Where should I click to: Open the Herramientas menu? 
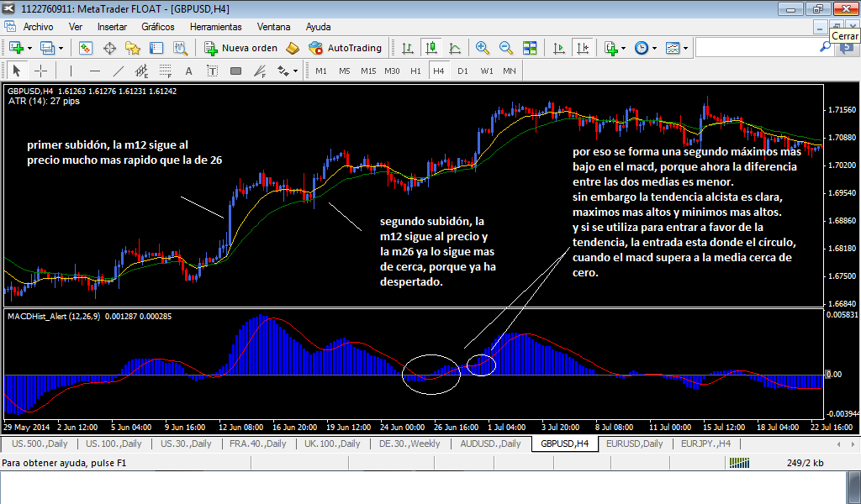pos(215,27)
